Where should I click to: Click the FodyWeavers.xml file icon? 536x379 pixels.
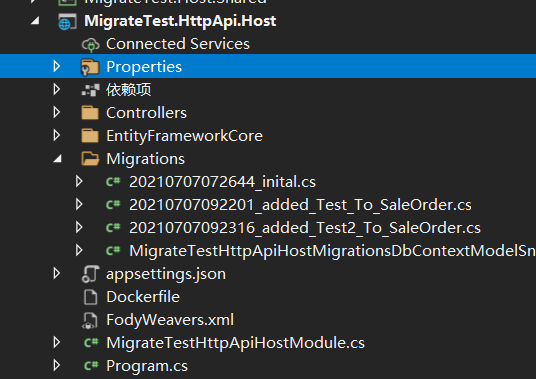click(90, 320)
